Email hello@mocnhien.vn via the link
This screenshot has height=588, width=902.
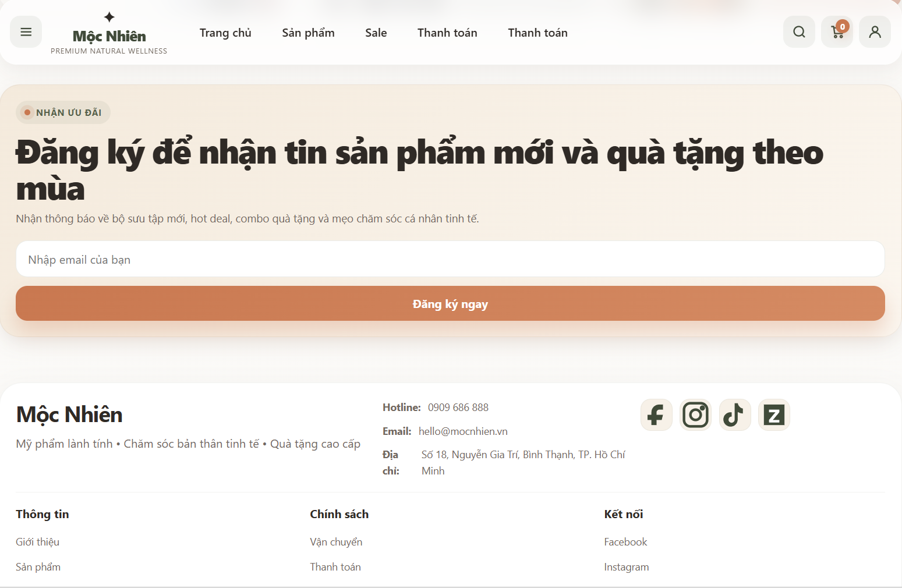tap(463, 431)
